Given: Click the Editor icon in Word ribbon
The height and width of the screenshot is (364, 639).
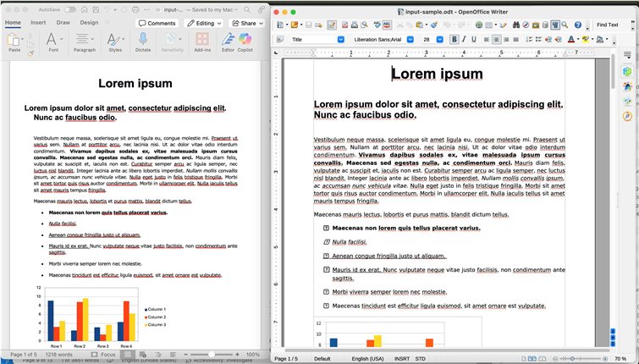Looking at the screenshot, I should 227,40.
